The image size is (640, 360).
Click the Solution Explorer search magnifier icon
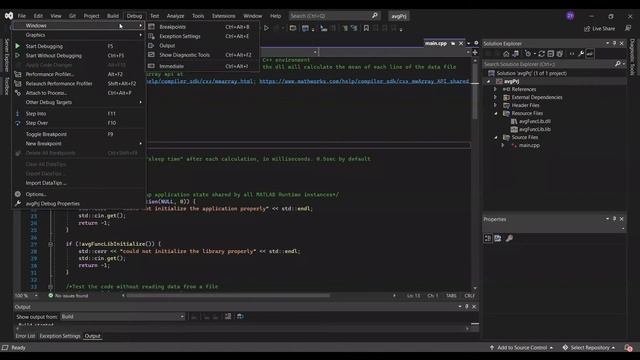(618, 64)
